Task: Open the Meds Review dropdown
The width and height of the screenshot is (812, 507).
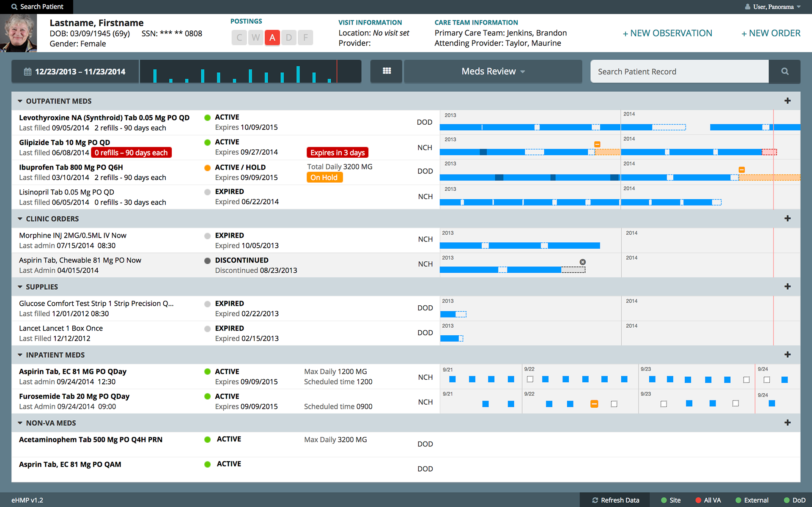Action: pos(493,71)
